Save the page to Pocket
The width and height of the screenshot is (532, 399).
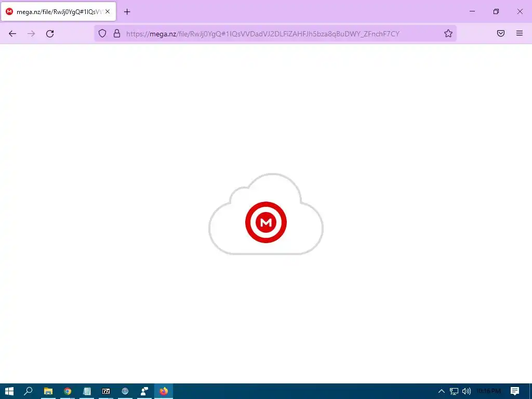tap(501, 33)
